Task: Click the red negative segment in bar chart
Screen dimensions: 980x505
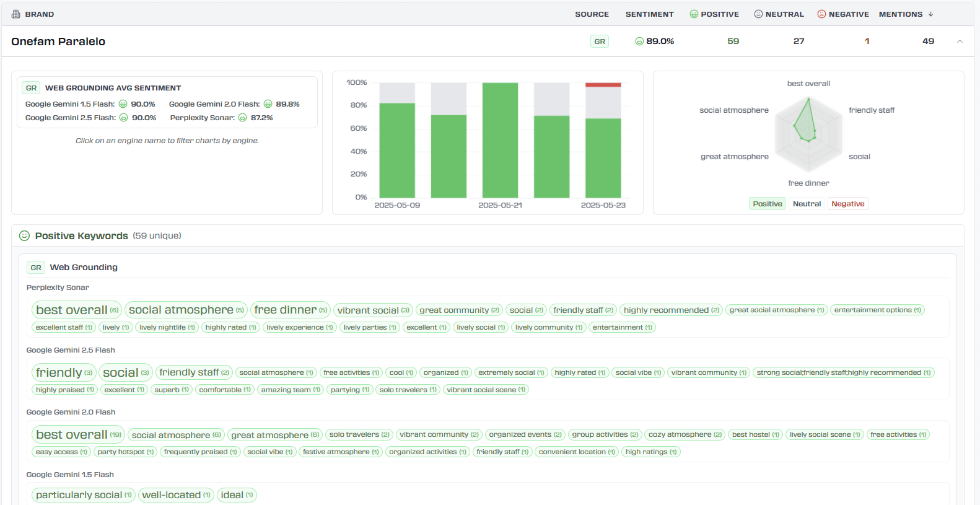Action: tap(603, 85)
